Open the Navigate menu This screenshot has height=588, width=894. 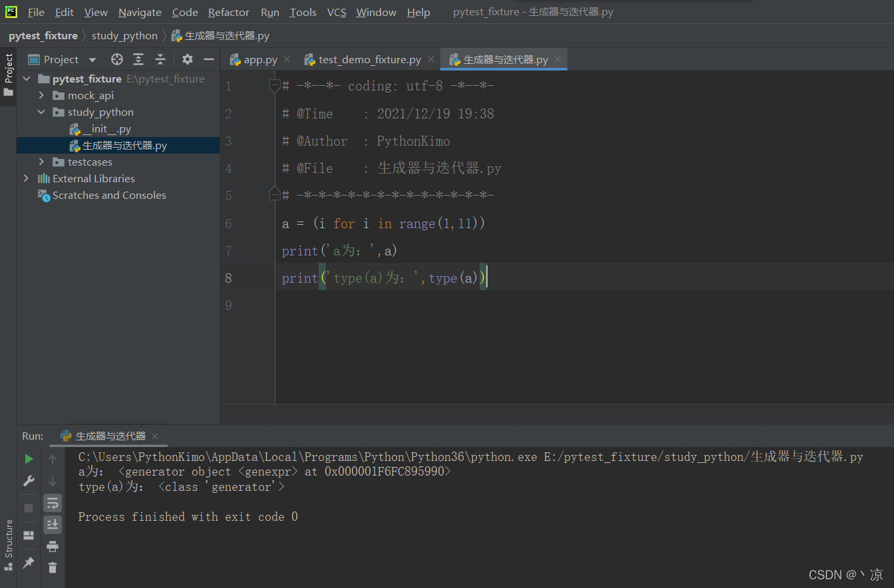(140, 12)
